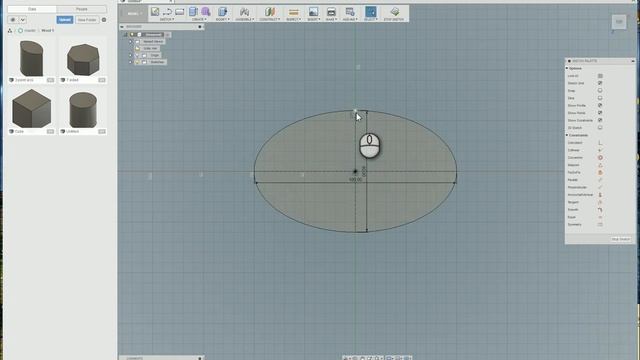The width and height of the screenshot is (640, 360).
Task: Toggle visibility lightbulb of Sketches folder
Action: (x=137, y=62)
